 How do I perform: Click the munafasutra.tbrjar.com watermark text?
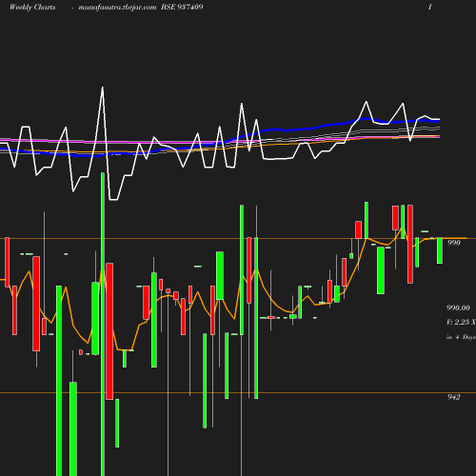pyautogui.click(x=117, y=7)
